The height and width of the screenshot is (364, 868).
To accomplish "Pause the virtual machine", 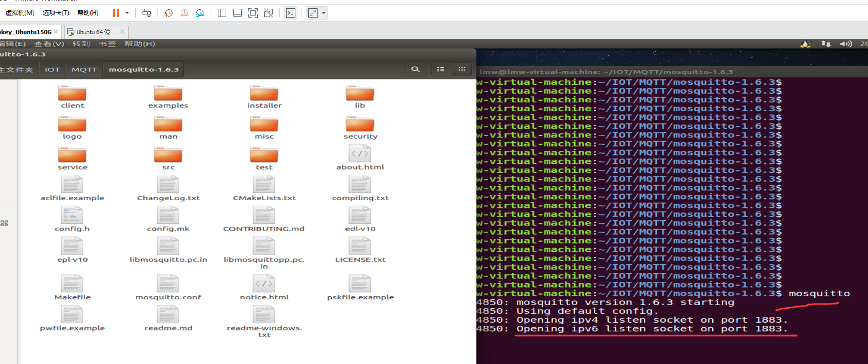I will point(116,13).
